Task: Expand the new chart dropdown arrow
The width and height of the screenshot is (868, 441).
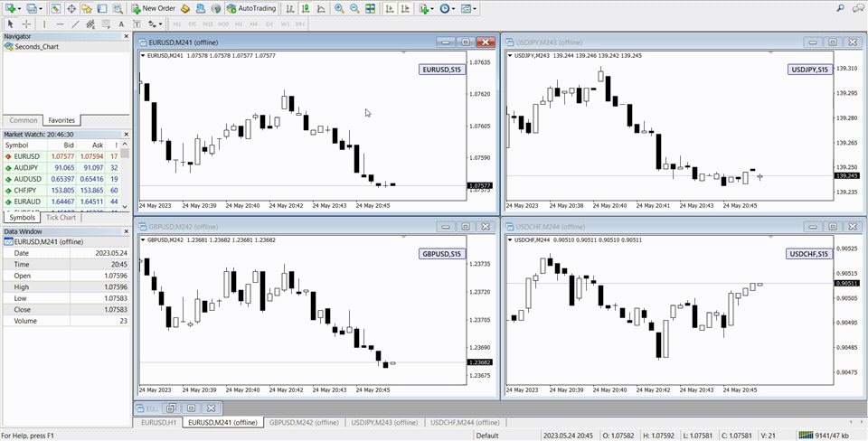Action: tap(19, 9)
